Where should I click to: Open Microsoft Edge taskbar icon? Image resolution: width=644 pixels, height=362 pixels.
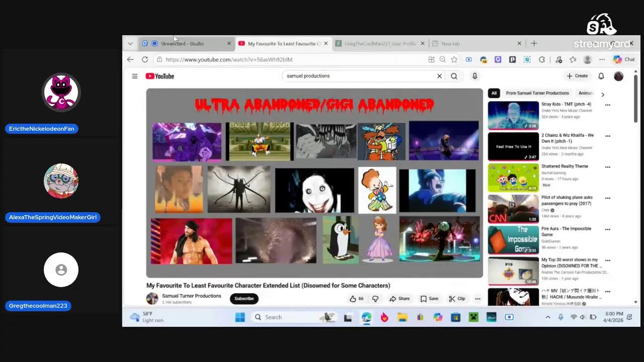[x=367, y=317]
